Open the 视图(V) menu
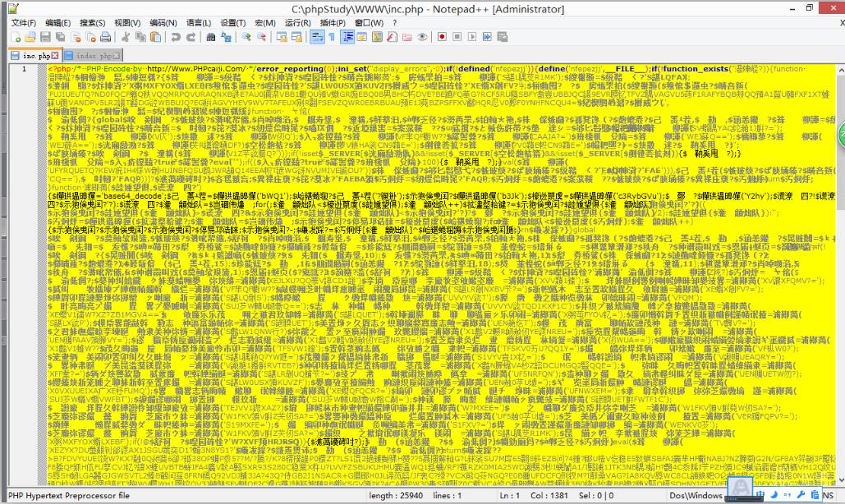 click(127, 23)
